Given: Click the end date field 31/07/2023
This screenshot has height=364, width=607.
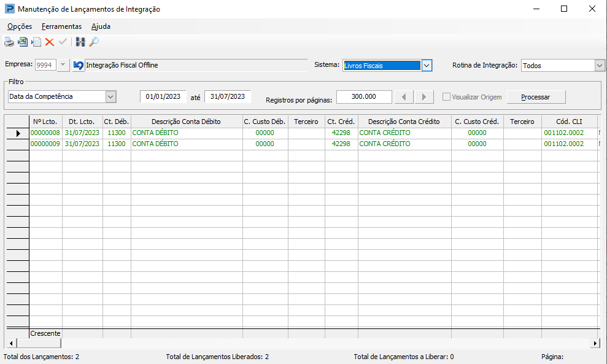Looking at the screenshot, I should tap(228, 96).
